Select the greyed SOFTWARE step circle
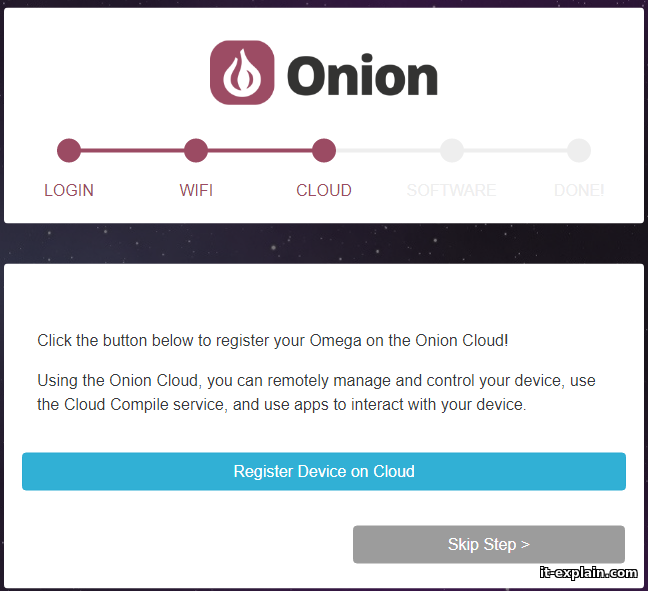 point(451,151)
